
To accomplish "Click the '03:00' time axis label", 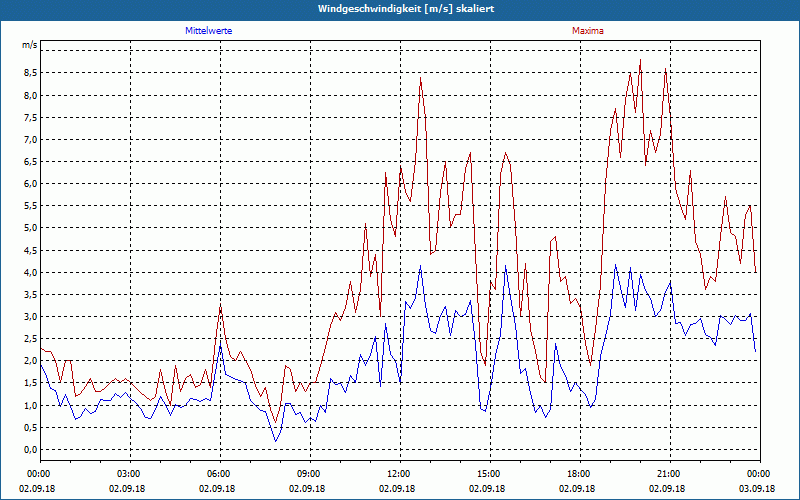I will pyautogui.click(x=131, y=474).
